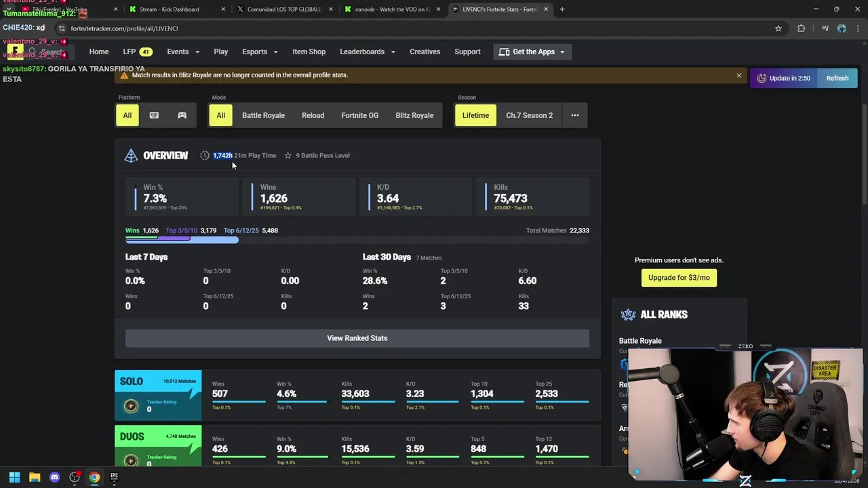Image resolution: width=868 pixels, height=488 pixels.
Task: Bookmark this page with the star icon
Action: [x=778, y=28]
